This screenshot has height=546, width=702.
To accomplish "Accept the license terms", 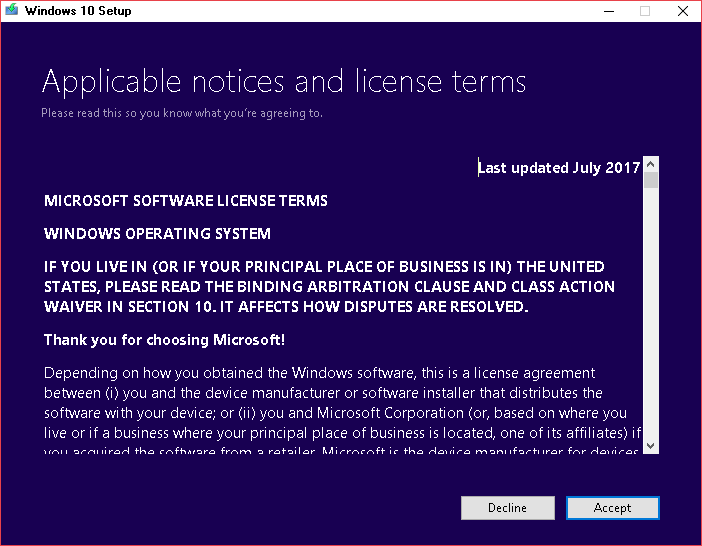I will (x=612, y=508).
